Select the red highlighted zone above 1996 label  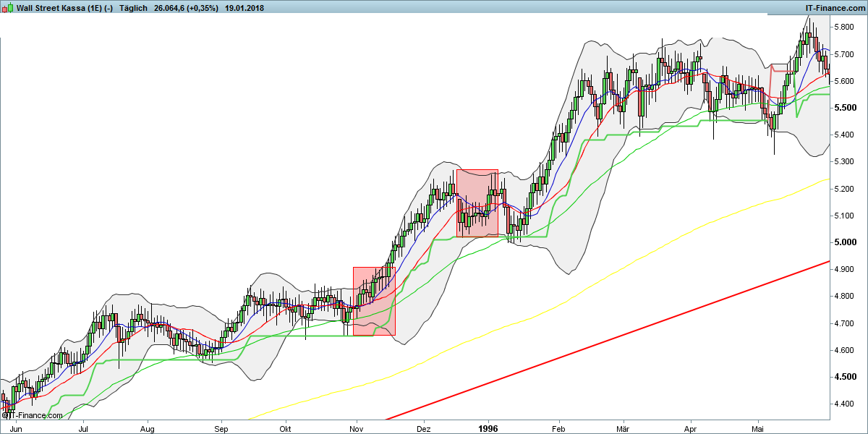point(477,203)
